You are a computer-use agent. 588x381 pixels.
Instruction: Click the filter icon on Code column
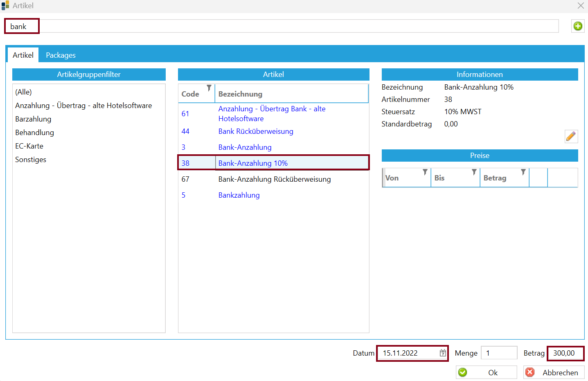coord(209,88)
